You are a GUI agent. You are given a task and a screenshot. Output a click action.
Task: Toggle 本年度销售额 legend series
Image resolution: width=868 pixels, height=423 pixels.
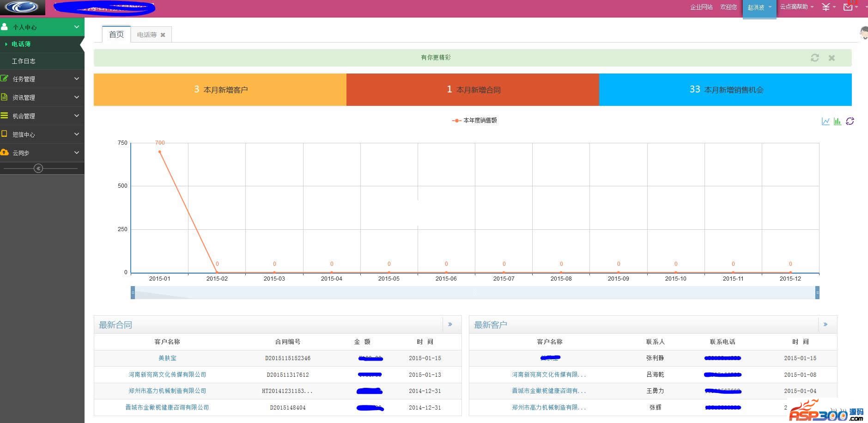474,120
